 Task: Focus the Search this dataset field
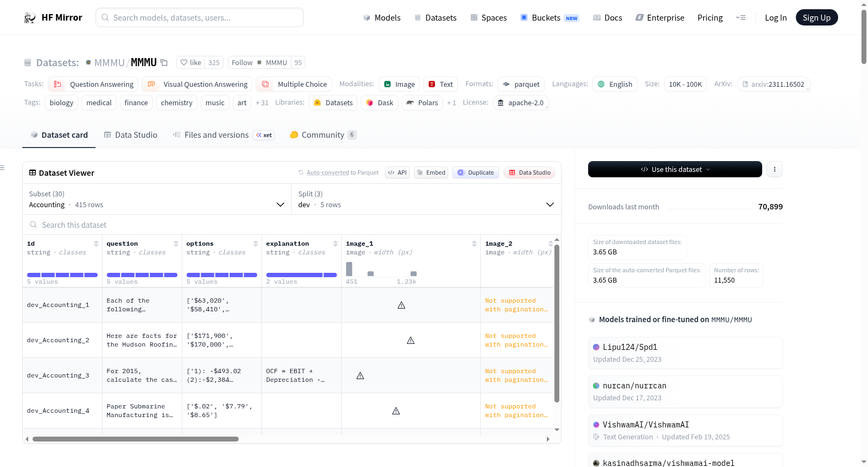point(292,225)
